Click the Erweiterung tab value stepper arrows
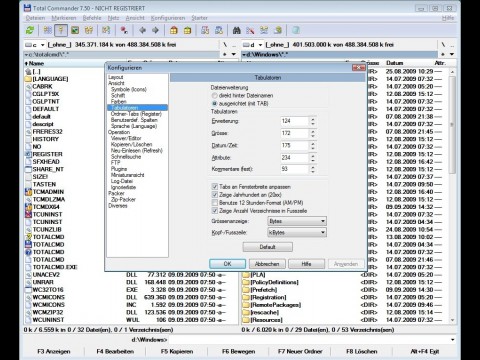The width and height of the screenshot is (480, 360). (313, 121)
